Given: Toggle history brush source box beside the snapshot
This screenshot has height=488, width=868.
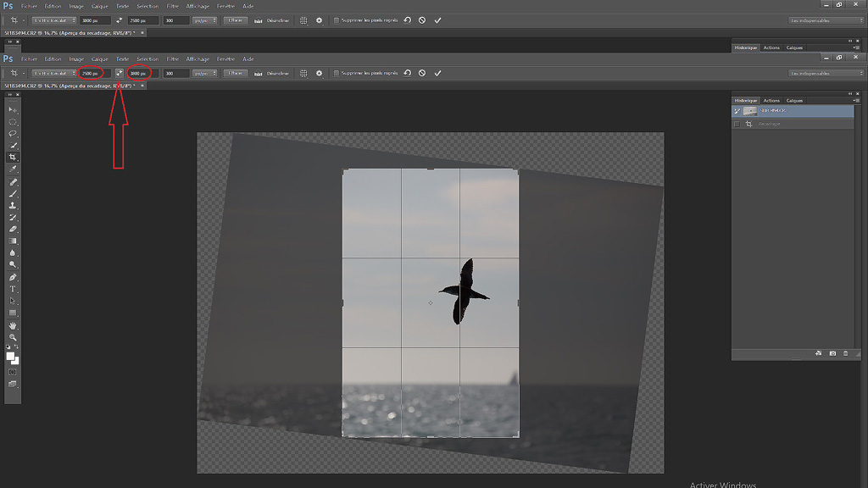Looking at the screenshot, I should [x=737, y=111].
